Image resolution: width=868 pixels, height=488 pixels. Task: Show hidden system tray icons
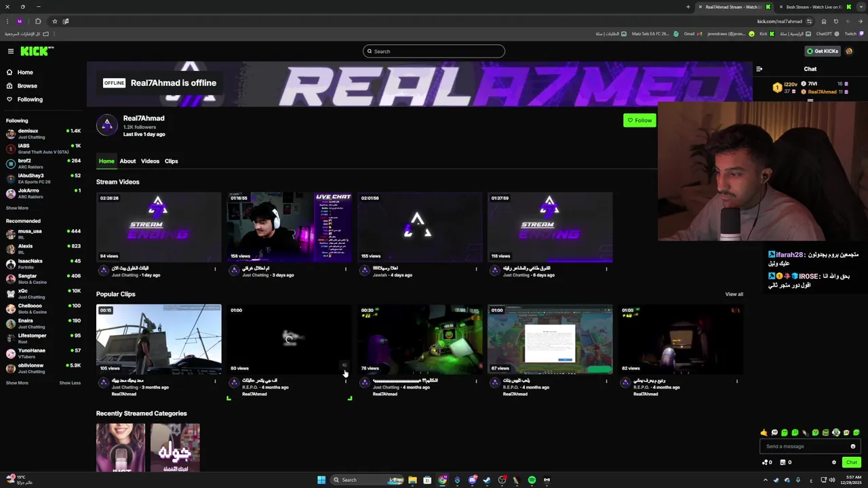pyautogui.click(x=766, y=480)
